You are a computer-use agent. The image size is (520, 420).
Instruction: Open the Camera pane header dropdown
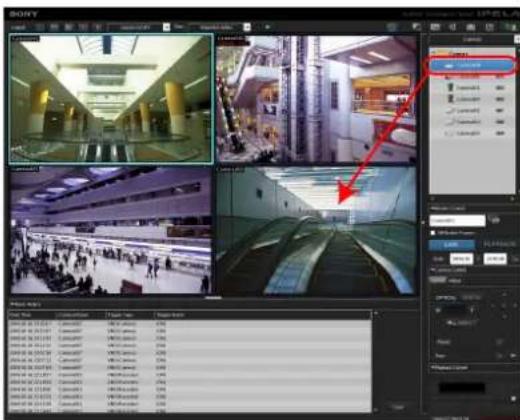pyautogui.click(x=517, y=40)
